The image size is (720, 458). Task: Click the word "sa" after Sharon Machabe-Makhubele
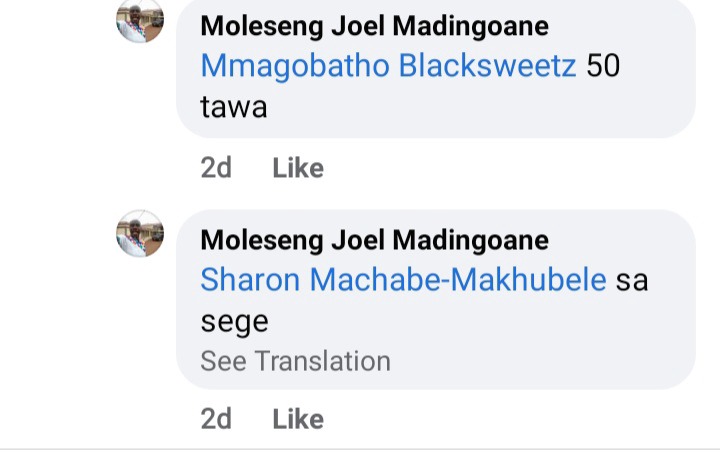pyautogui.click(x=631, y=280)
